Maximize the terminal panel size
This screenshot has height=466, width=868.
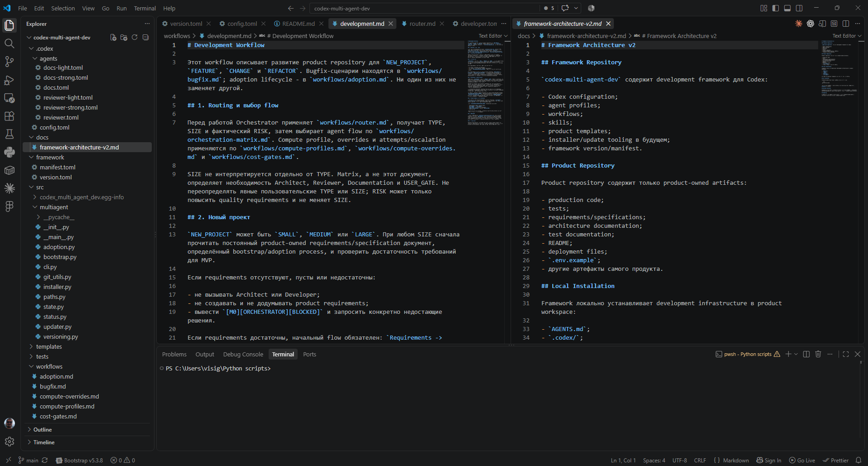point(846,354)
